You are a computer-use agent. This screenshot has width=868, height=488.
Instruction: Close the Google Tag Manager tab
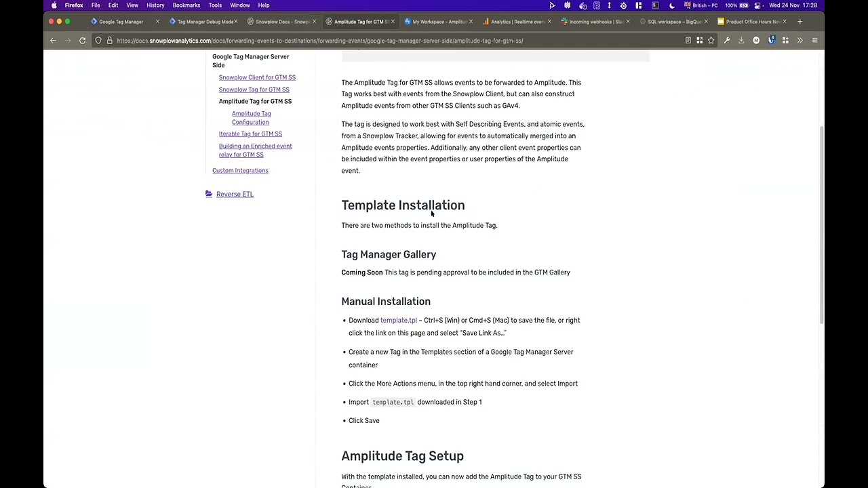[157, 22]
